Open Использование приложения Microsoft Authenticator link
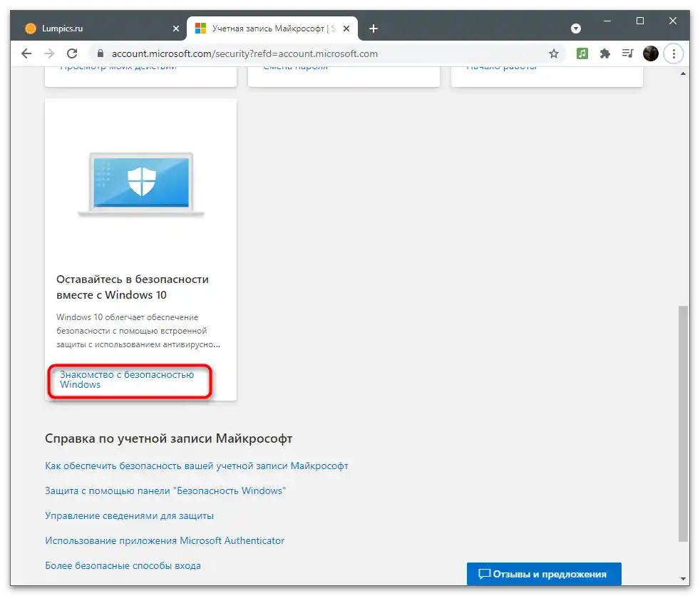This screenshot has width=700, height=596. 164,540
